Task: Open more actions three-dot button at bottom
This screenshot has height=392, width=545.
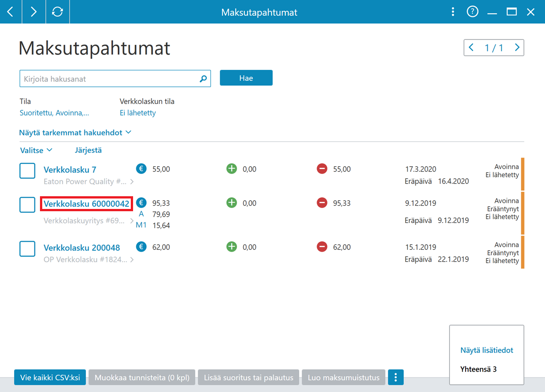Action: point(396,377)
